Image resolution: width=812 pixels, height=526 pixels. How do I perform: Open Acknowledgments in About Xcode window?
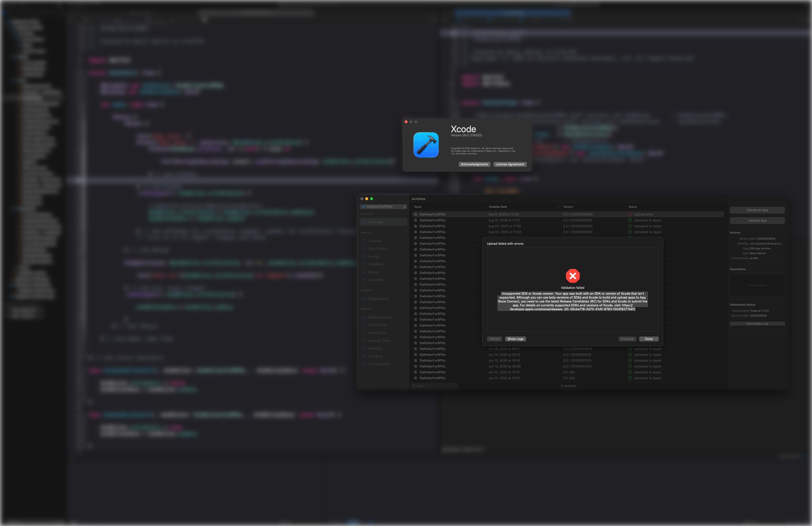[474, 165]
